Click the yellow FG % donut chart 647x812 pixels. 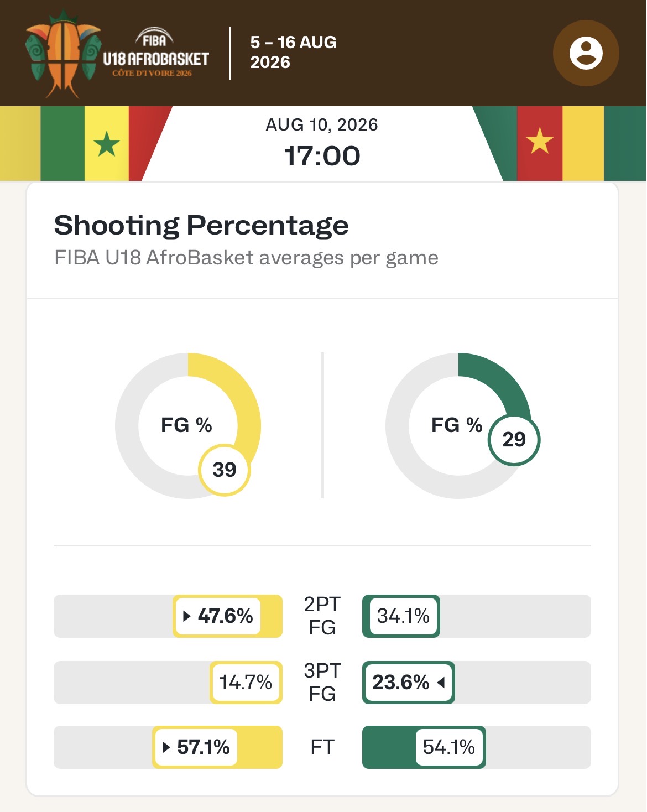click(x=188, y=425)
